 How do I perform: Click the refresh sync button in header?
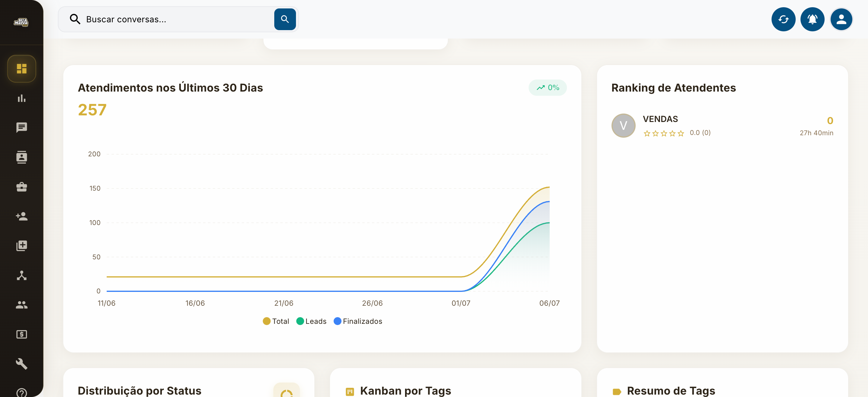pos(783,20)
